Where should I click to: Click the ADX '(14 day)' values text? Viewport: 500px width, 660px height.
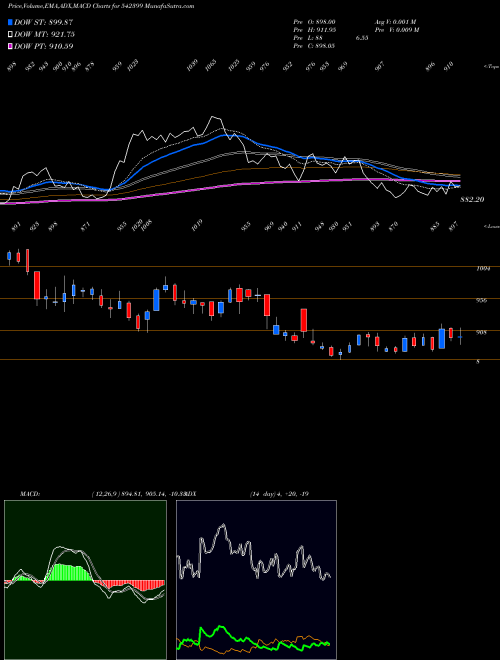click(279, 494)
